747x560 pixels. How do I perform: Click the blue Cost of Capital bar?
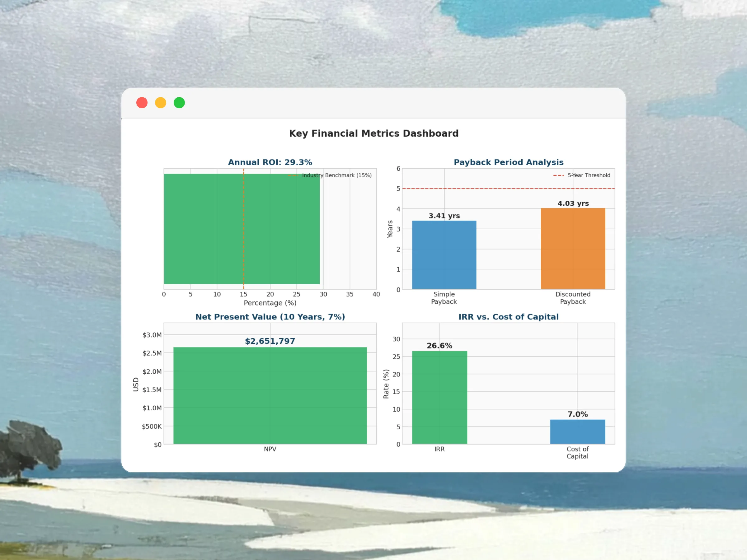(577, 432)
